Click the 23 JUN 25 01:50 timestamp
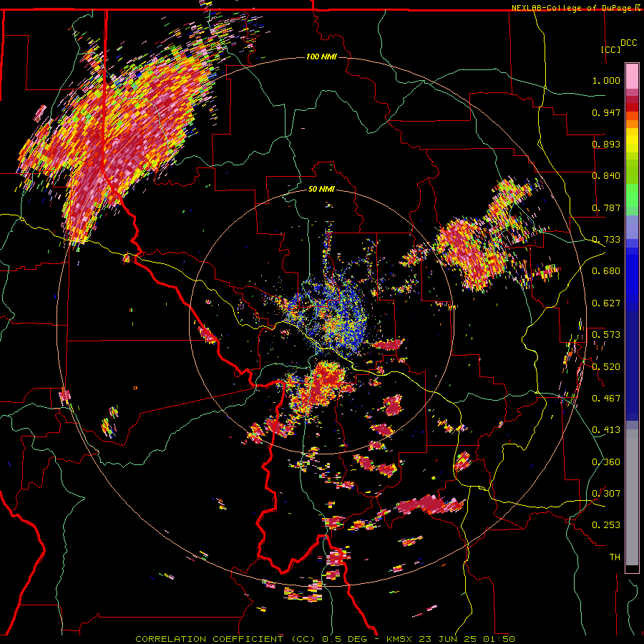Screen dimensions: 644x644 pos(467,639)
